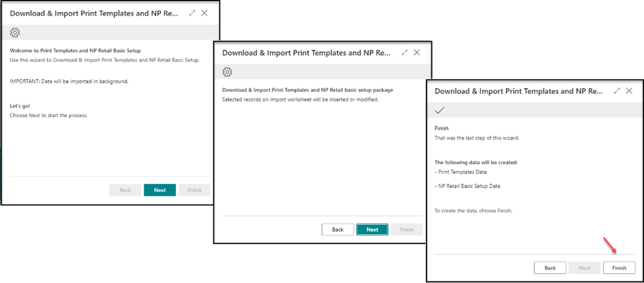Click Next in the setup package dialog
The image size is (644, 283).
click(372, 230)
